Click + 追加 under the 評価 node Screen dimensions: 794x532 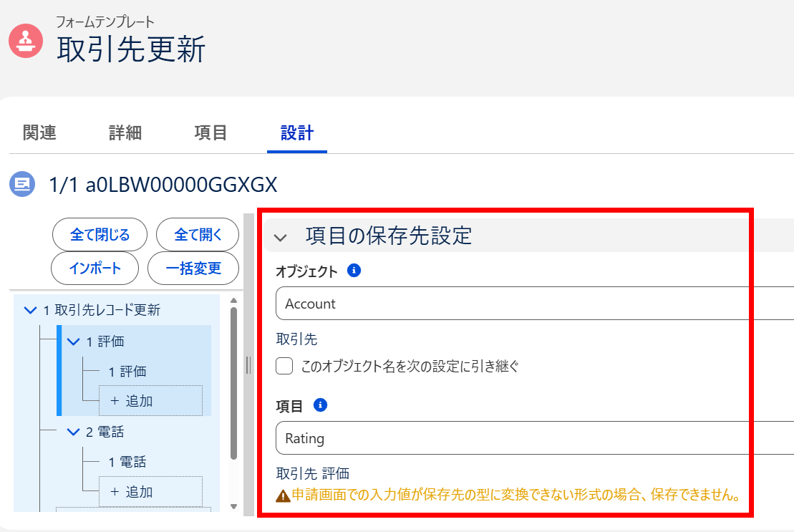(x=151, y=401)
